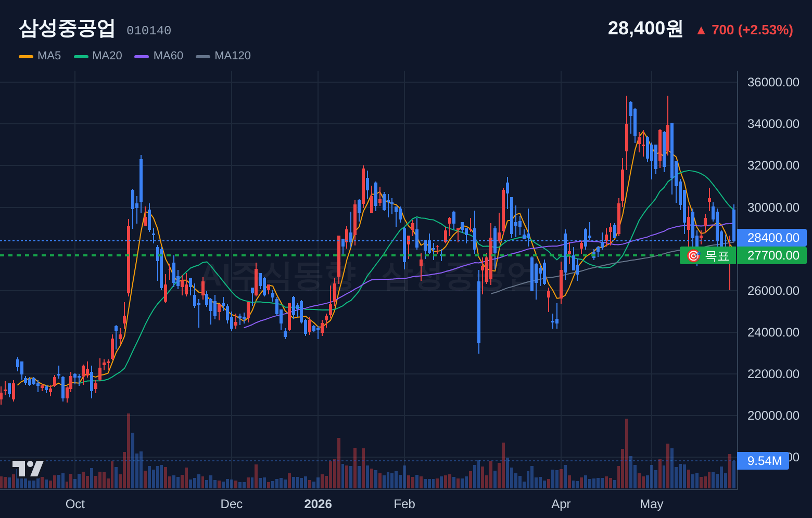Image resolution: width=812 pixels, height=518 pixels.
Task: Click the 20000.00 price axis label
Action: point(773,416)
